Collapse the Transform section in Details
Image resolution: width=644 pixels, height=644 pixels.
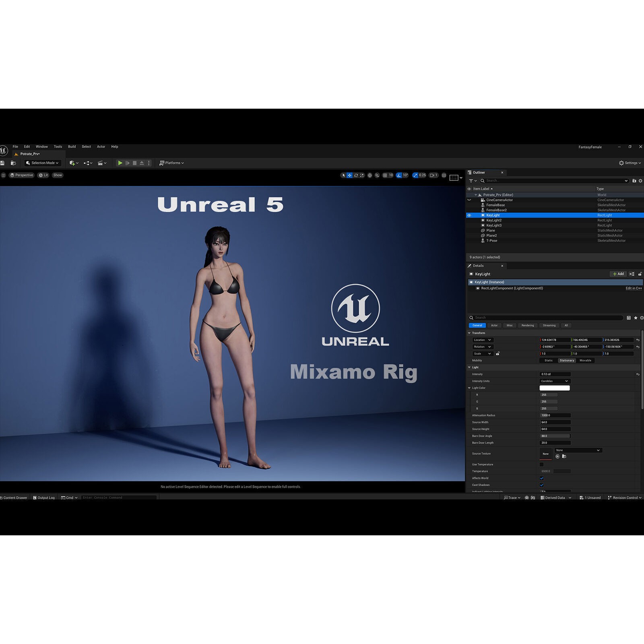click(469, 333)
